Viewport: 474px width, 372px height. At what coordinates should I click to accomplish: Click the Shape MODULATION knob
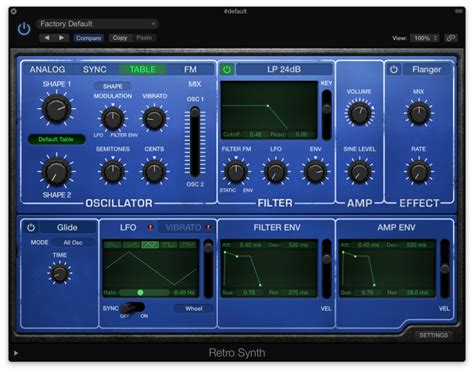point(113,118)
